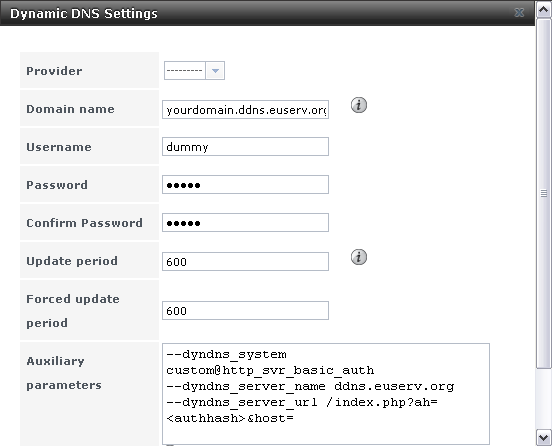Click the Auxiliary parameters label

coord(64,373)
